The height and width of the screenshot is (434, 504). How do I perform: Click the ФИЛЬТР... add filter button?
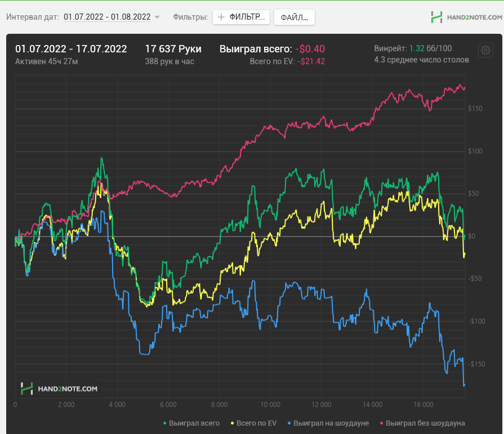tap(241, 17)
